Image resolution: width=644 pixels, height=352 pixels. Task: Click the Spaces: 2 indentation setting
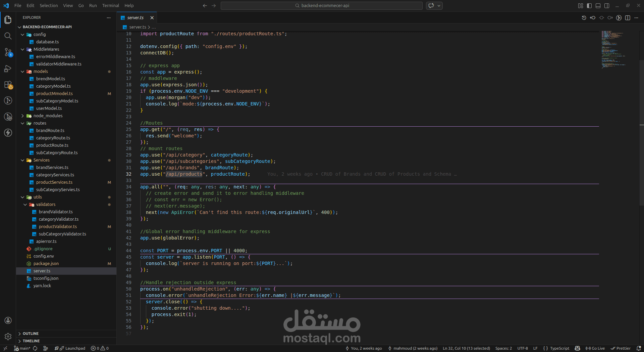503,348
